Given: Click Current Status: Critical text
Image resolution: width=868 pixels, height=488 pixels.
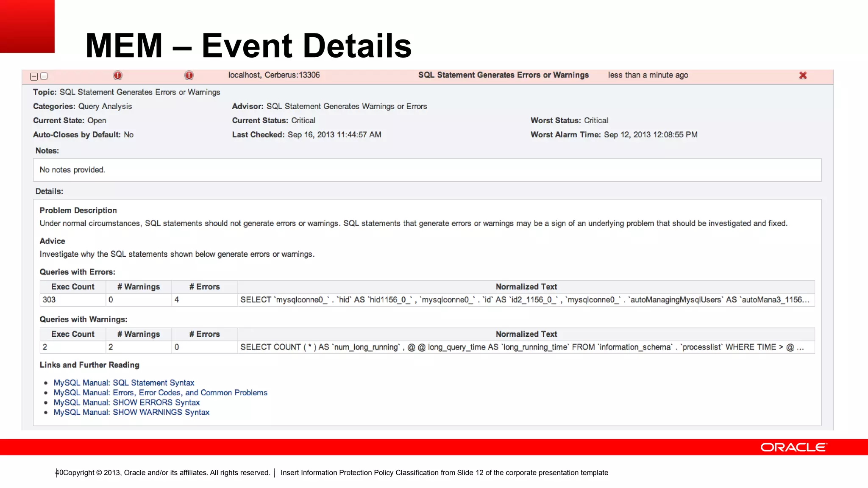Looking at the screenshot, I should [274, 120].
